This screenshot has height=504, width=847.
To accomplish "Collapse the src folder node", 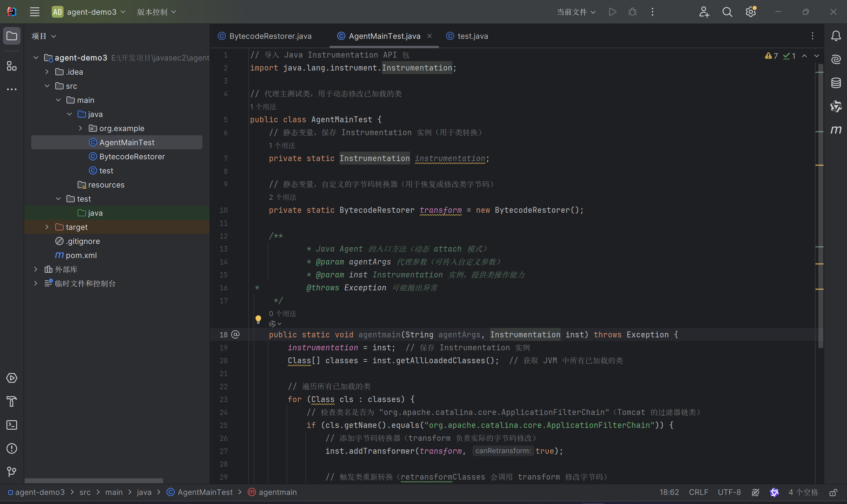I will tap(47, 86).
